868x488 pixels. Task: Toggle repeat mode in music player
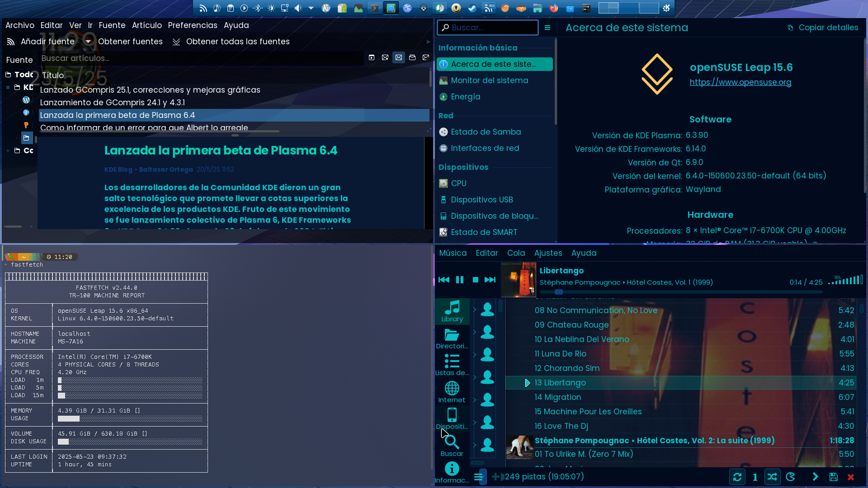tap(737, 477)
